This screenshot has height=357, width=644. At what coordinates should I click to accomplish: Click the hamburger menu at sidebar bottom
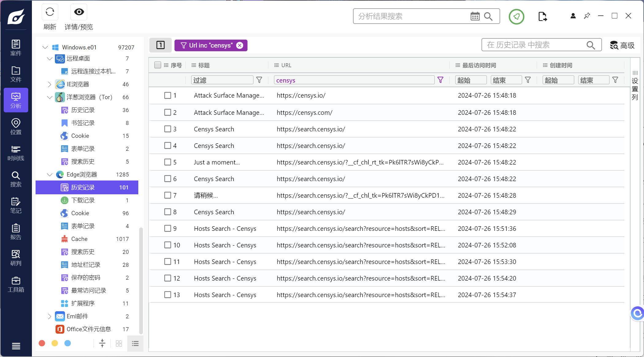[x=16, y=346]
